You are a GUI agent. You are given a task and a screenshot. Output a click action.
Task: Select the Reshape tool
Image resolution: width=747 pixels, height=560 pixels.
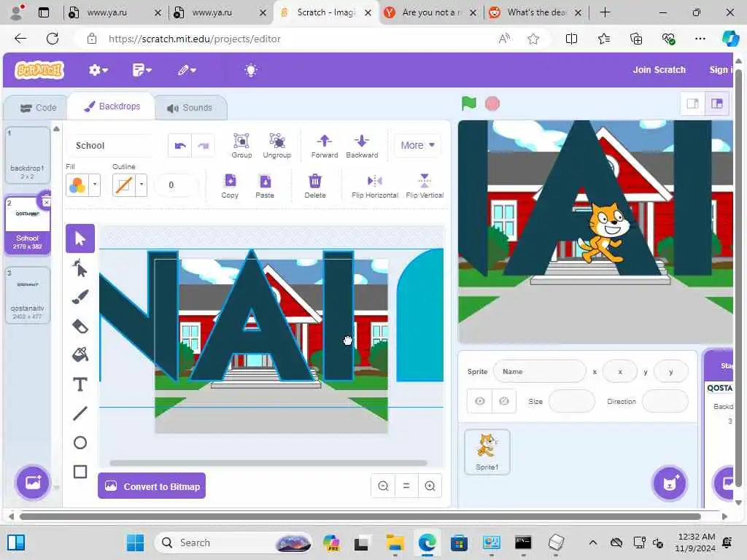pos(80,268)
